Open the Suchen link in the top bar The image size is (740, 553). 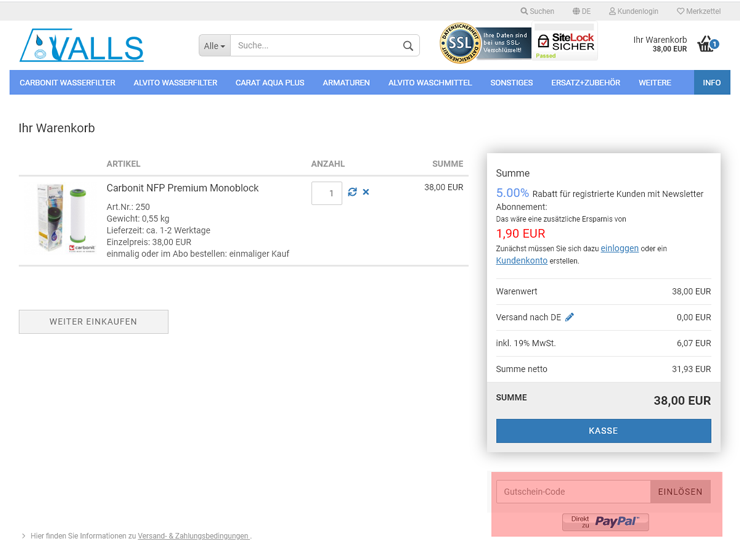point(537,11)
